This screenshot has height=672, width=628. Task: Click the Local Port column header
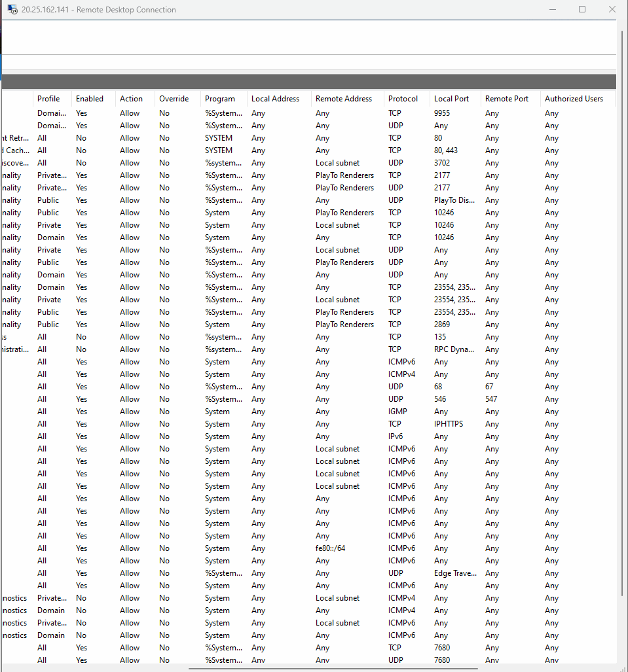(451, 99)
